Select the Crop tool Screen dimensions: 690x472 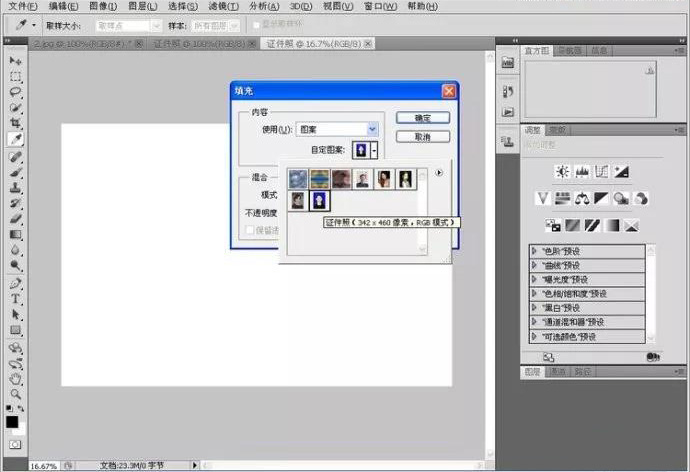(x=16, y=123)
